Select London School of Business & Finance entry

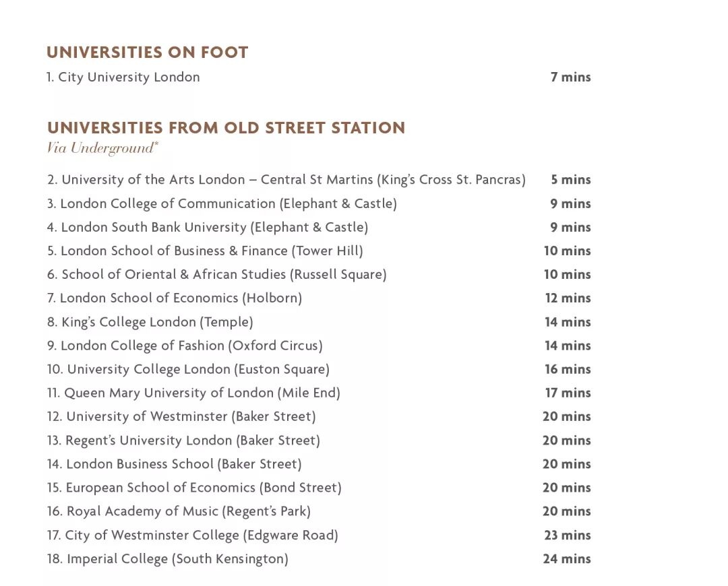(x=205, y=251)
